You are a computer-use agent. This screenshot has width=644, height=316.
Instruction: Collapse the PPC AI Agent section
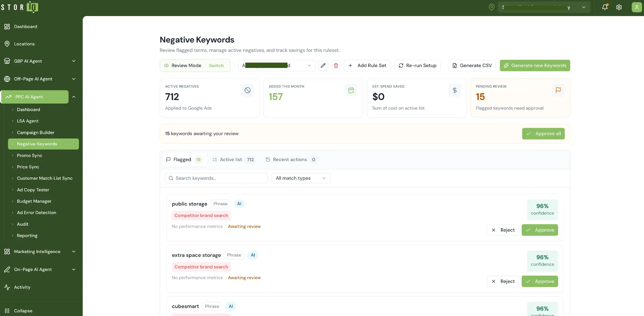point(74,97)
